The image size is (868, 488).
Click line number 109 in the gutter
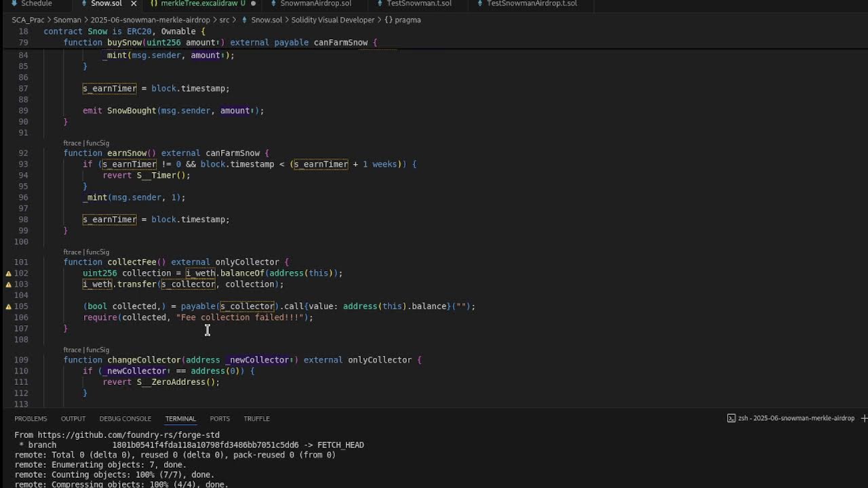[21, 360]
